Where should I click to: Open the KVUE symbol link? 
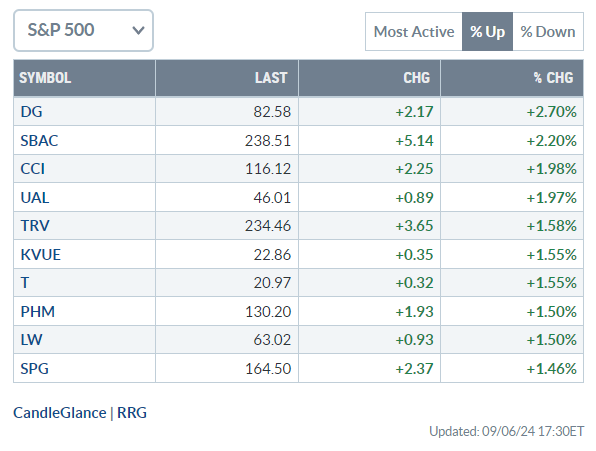41,255
